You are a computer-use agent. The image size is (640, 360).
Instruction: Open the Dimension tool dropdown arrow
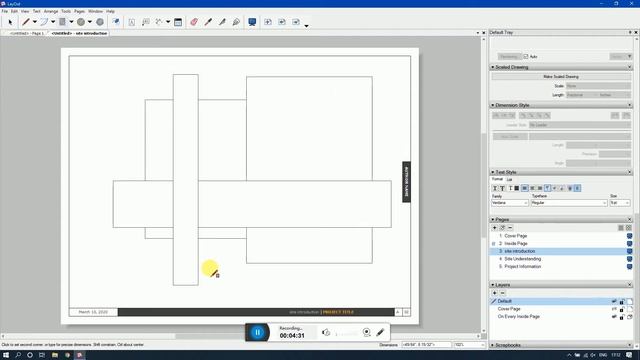coord(168,22)
